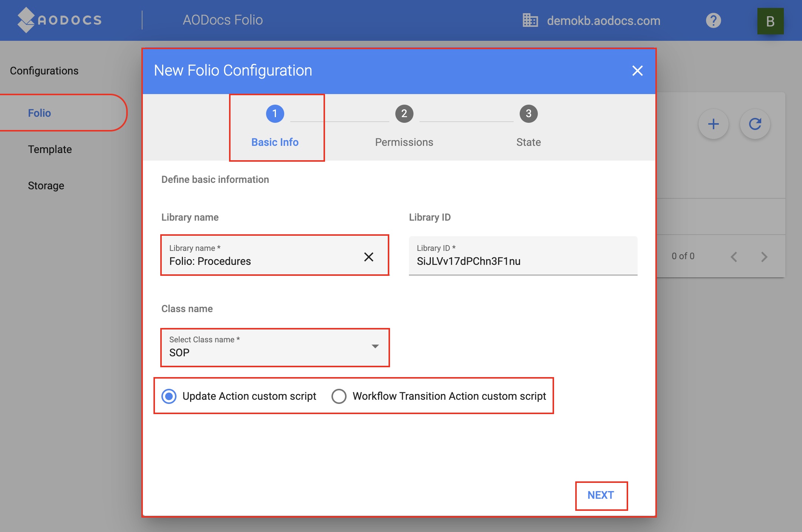The width and height of the screenshot is (802, 532).
Task: Click the AODocs logo
Action: click(x=59, y=20)
